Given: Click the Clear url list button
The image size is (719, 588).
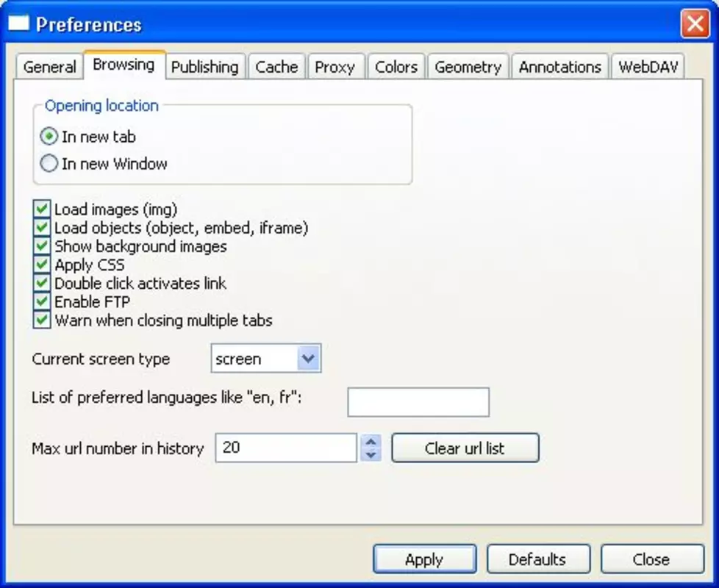Looking at the screenshot, I should point(465,448).
